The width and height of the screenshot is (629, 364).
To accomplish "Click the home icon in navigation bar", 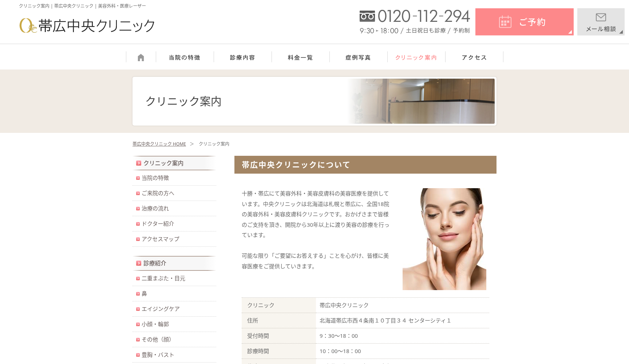I will [x=141, y=58].
